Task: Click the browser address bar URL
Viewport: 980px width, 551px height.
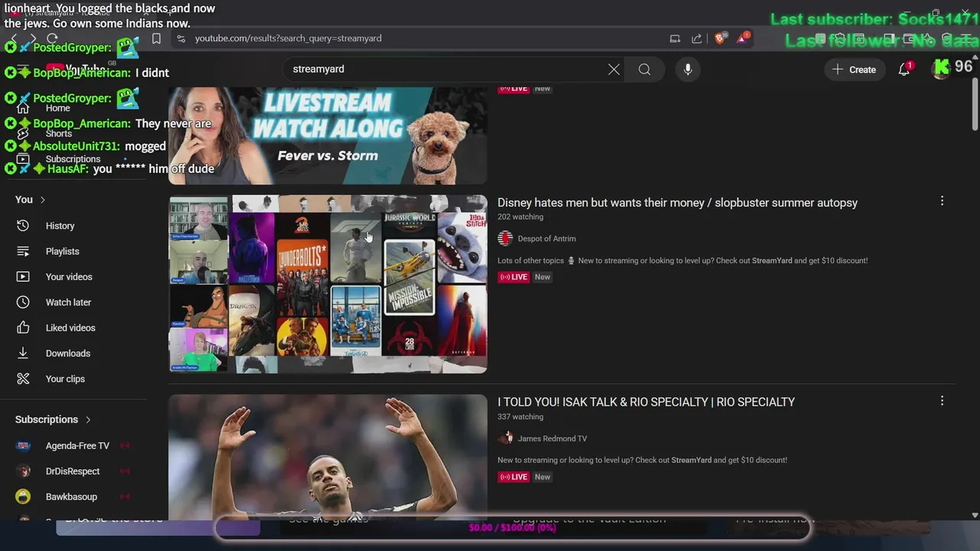Action: point(288,38)
